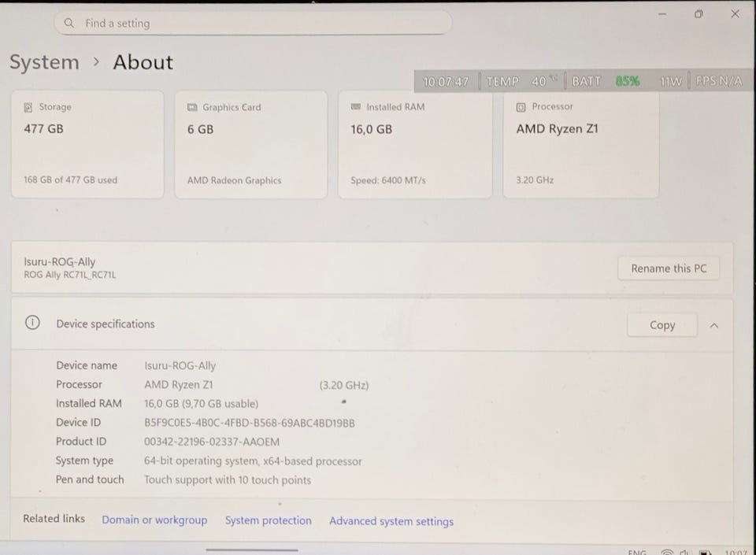Click the 6 GB graphics memory value

[x=200, y=129]
